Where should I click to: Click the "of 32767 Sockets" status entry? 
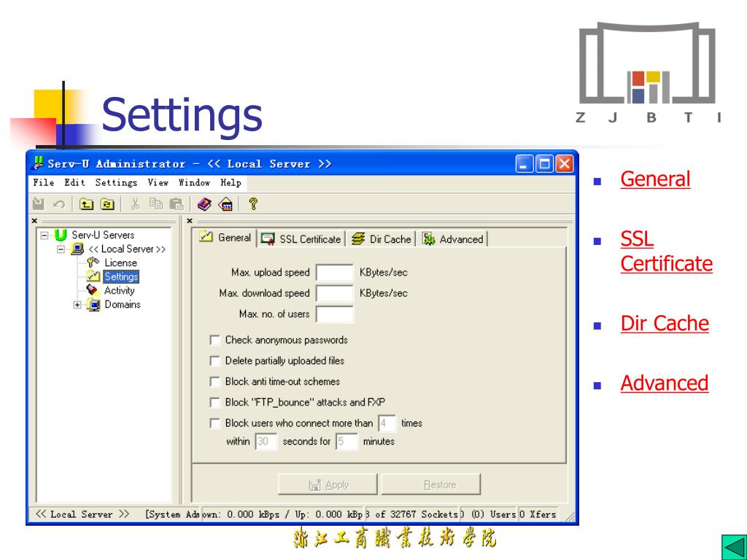412,514
